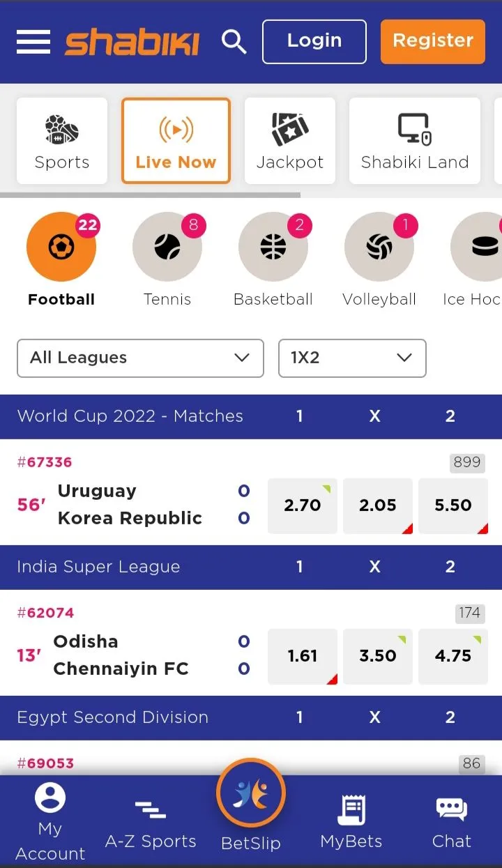Open the hamburger menu

[33, 42]
